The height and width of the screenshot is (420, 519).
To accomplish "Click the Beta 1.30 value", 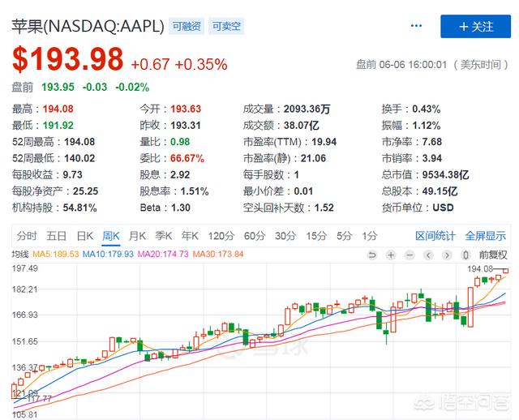I will [x=180, y=208].
